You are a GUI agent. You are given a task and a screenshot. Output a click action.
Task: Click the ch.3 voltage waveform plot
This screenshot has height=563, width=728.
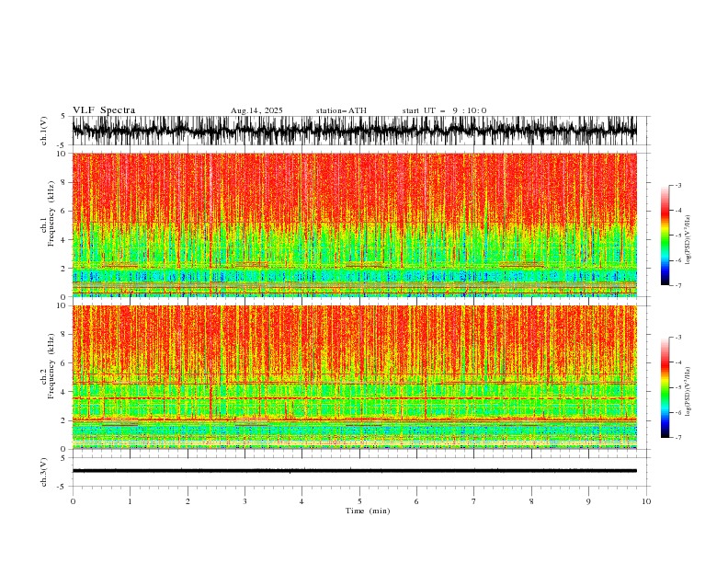tap(355, 472)
